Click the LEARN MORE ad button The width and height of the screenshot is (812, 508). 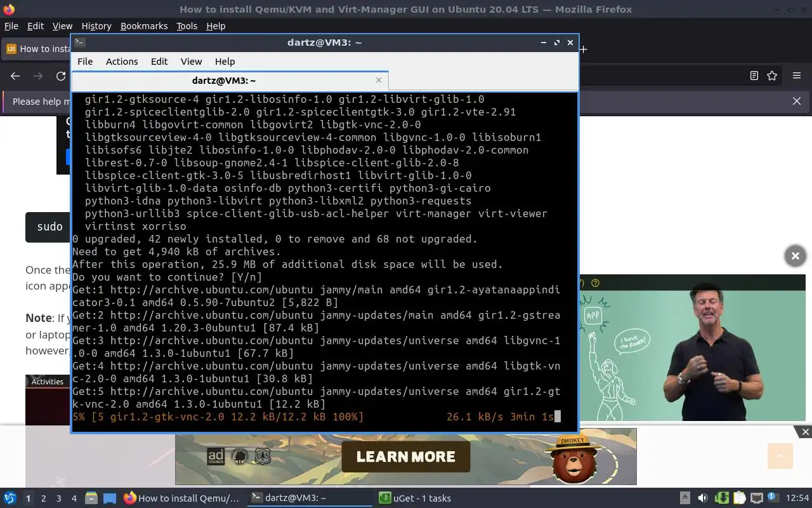[406, 457]
